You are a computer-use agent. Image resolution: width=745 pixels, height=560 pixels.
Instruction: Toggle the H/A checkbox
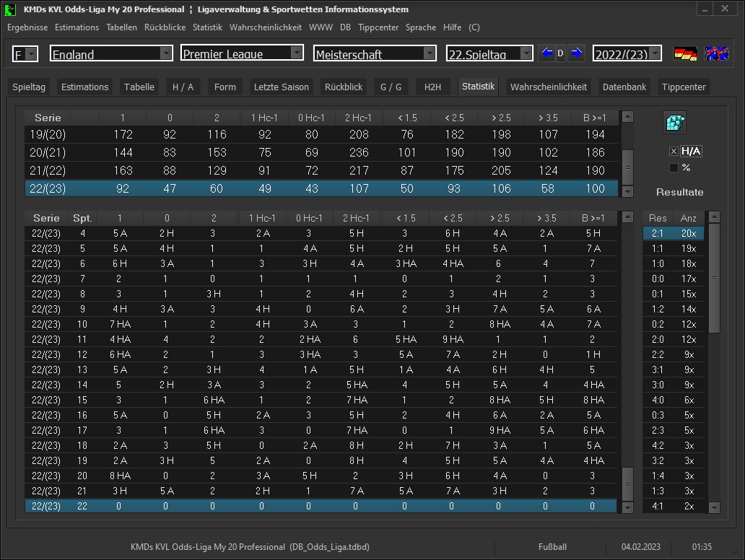(x=674, y=152)
